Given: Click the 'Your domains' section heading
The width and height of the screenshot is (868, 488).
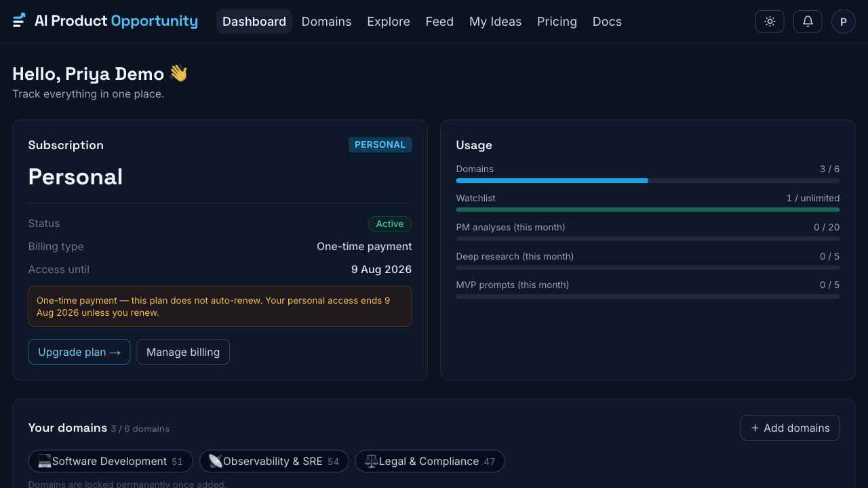Looking at the screenshot, I should 68,428.
